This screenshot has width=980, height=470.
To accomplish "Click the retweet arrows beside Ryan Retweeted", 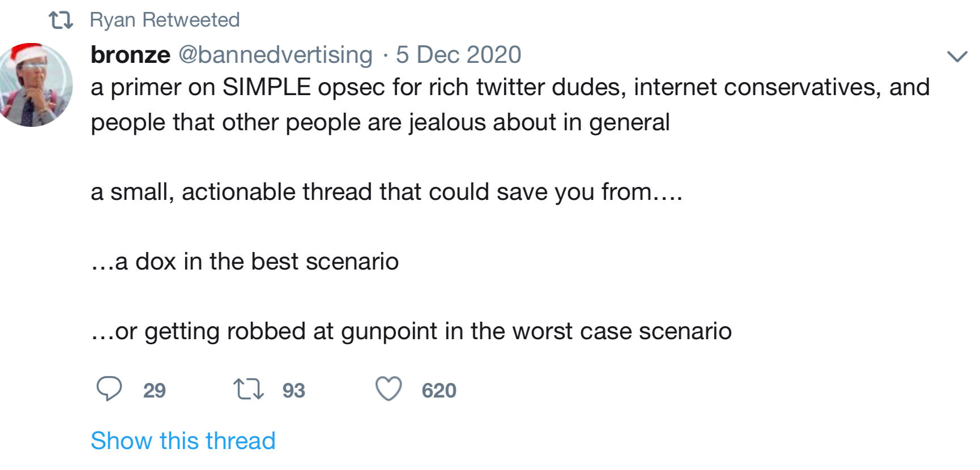I will 61,20.
